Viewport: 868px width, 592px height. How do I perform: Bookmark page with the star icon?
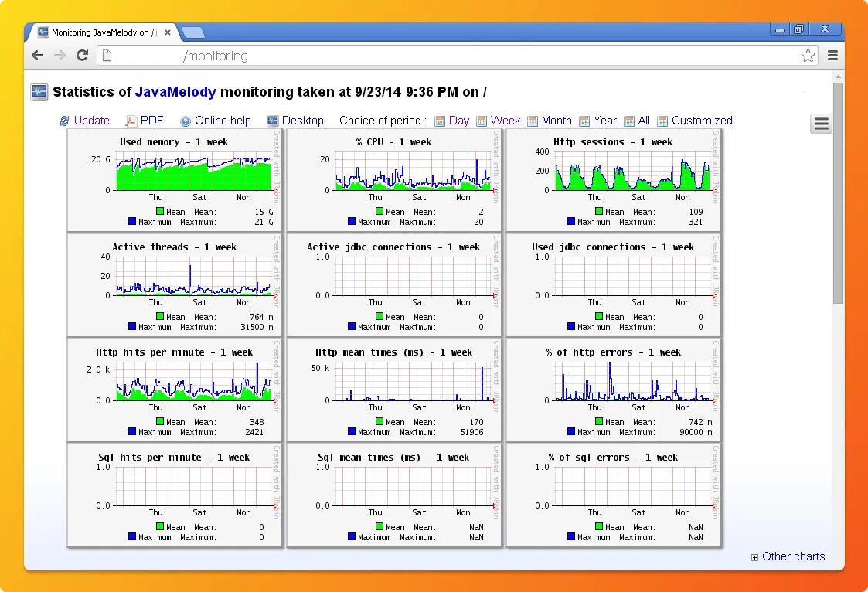pyautogui.click(x=808, y=56)
